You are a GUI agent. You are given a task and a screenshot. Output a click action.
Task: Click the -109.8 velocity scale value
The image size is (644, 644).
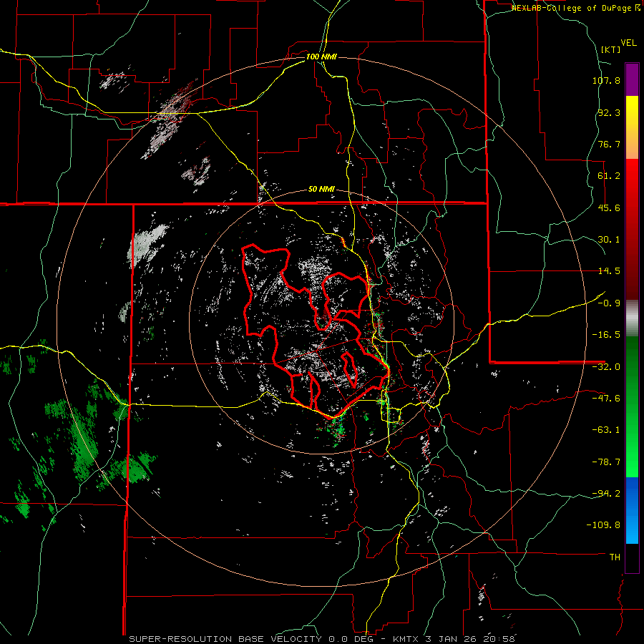[604, 525]
